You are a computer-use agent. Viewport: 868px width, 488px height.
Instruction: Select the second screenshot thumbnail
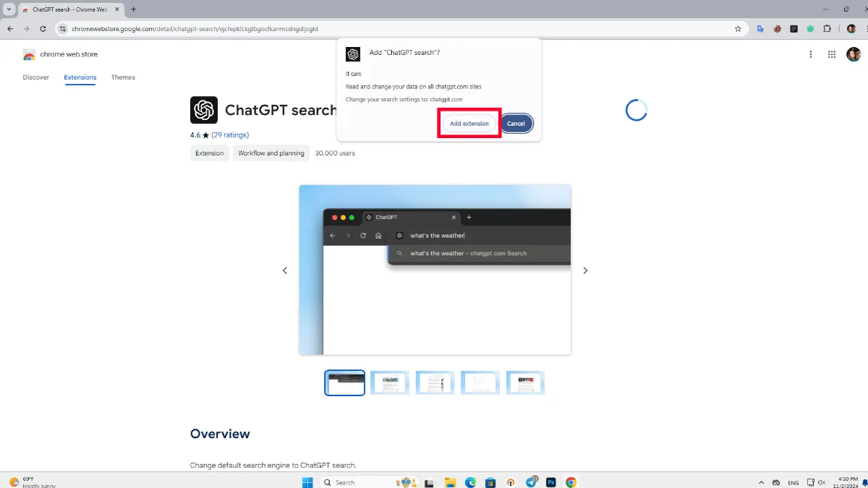click(390, 382)
